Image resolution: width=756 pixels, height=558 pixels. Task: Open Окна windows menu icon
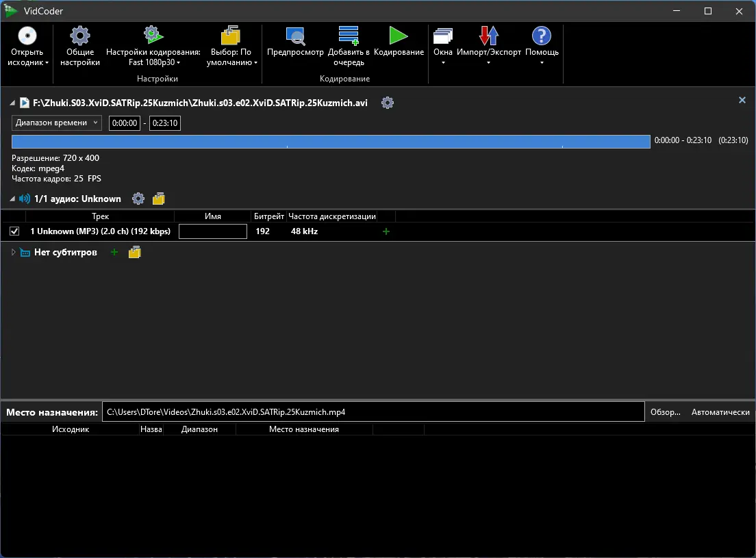(x=442, y=36)
